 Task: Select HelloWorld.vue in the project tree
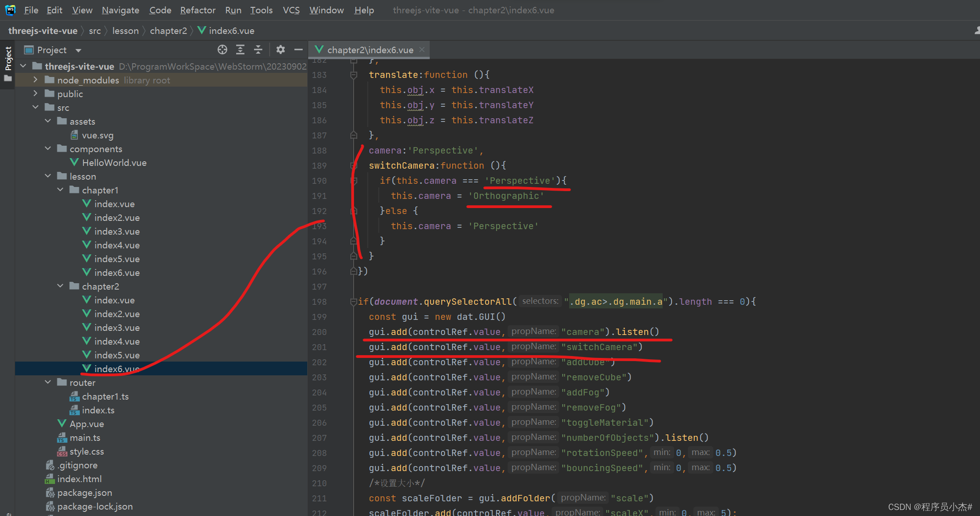[x=114, y=163]
